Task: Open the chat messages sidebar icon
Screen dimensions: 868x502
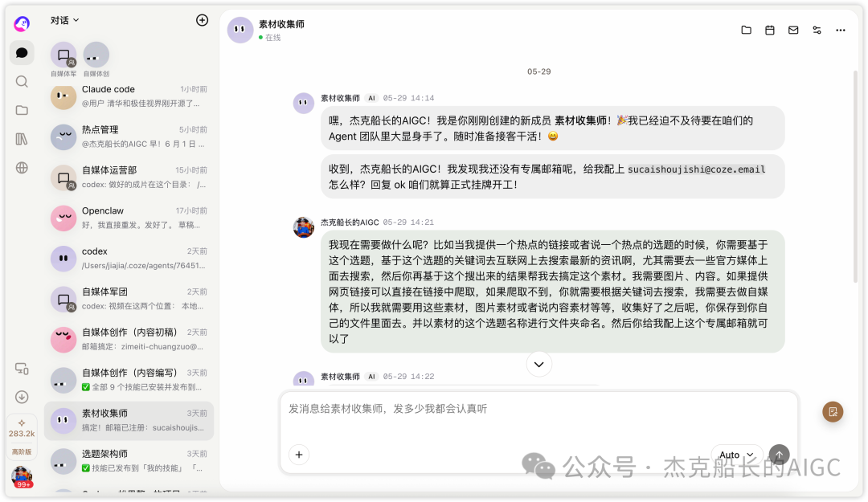Action: coord(22,53)
